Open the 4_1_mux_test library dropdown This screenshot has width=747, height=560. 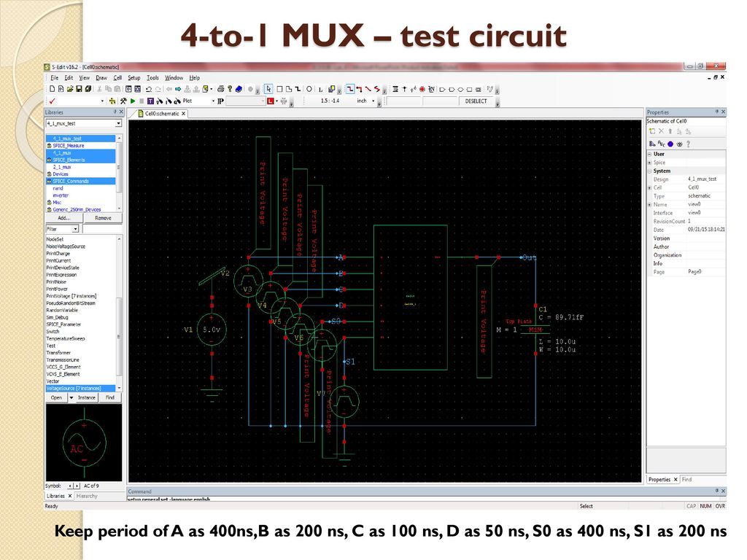click(118, 123)
